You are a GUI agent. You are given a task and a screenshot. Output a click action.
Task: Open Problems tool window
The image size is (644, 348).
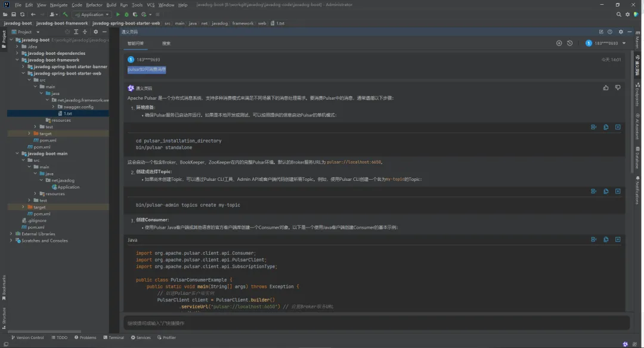click(85, 337)
